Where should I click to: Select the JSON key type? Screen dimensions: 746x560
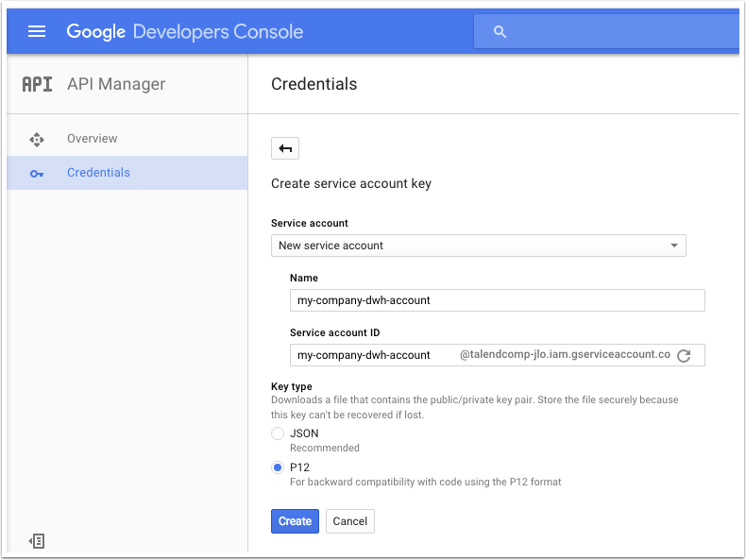[x=278, y=433]
